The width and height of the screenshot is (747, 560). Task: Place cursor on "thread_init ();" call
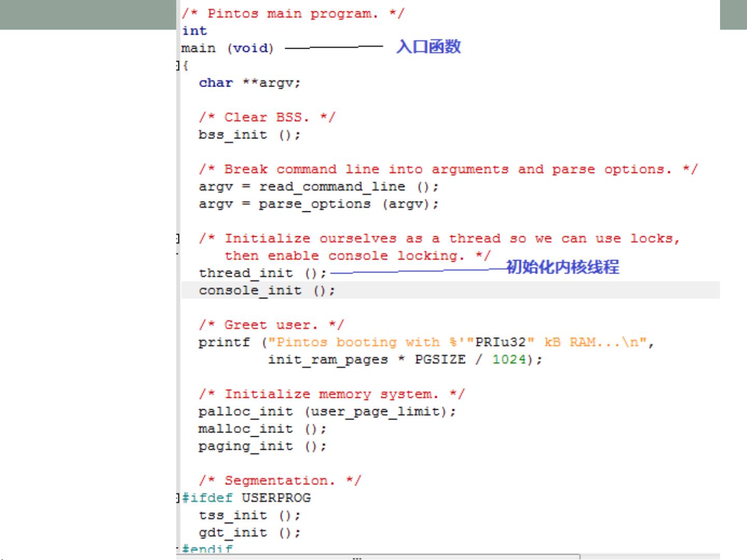point(262,273)
